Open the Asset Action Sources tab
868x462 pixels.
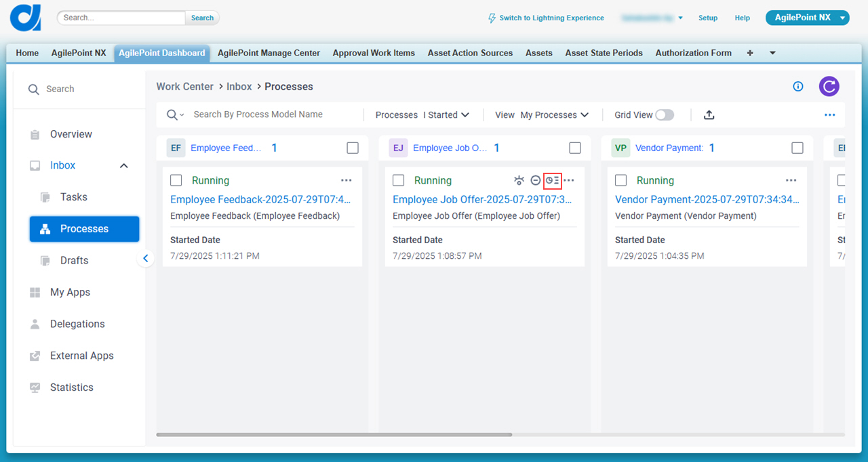[x=470, y=53]
